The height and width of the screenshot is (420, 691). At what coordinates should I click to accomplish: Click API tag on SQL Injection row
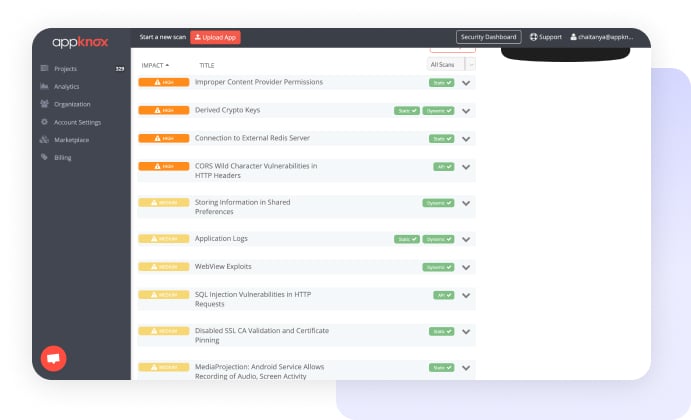(444, 295)
